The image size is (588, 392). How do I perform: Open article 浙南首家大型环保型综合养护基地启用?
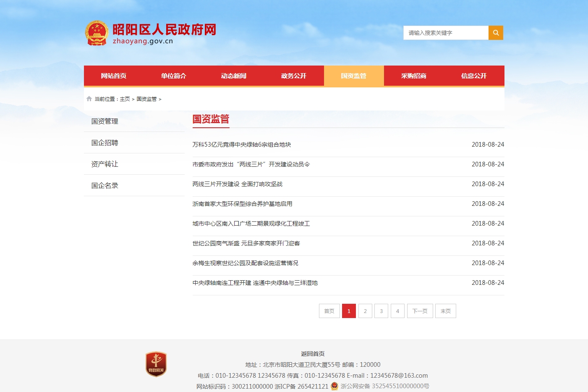tap(242, 204)
